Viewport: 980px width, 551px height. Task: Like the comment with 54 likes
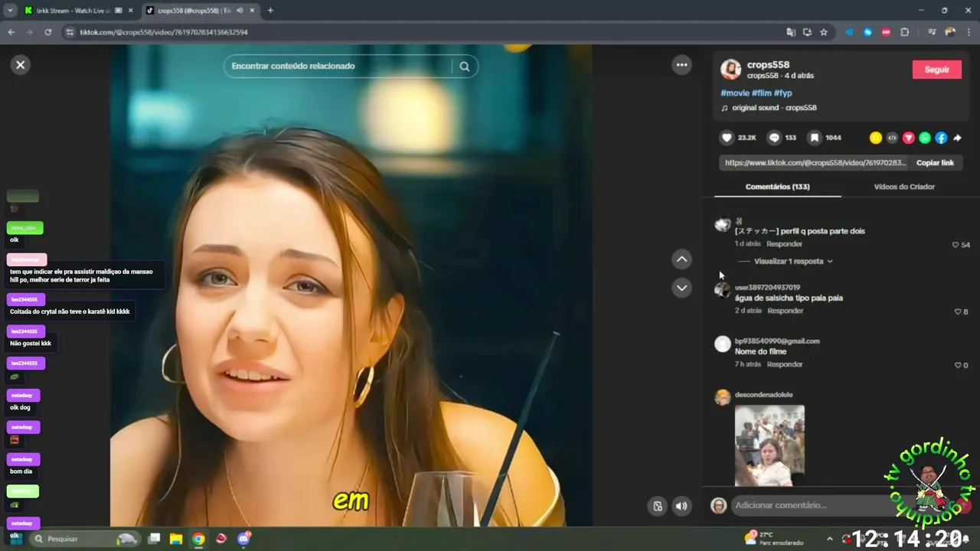955,245
